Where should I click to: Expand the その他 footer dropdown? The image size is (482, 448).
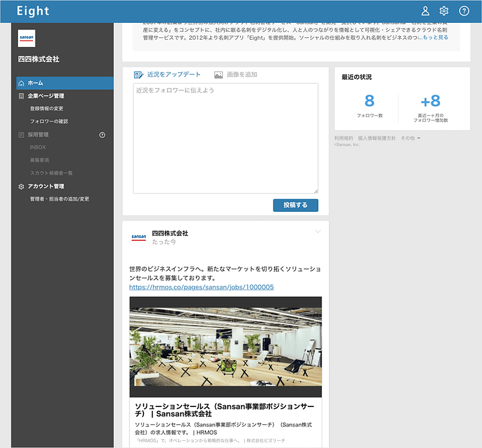click(410, 138)
